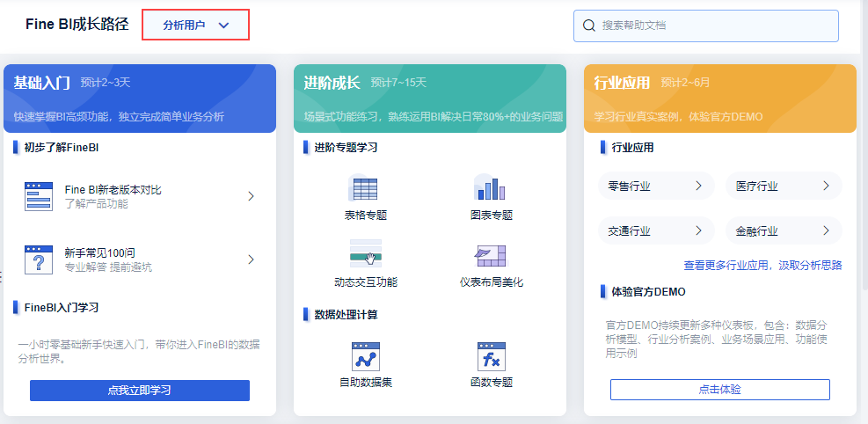Image resolution: width=868 pixels, height=424 pixels.
Task: Click the 函数专题 label
Action: tap(491, 383)
